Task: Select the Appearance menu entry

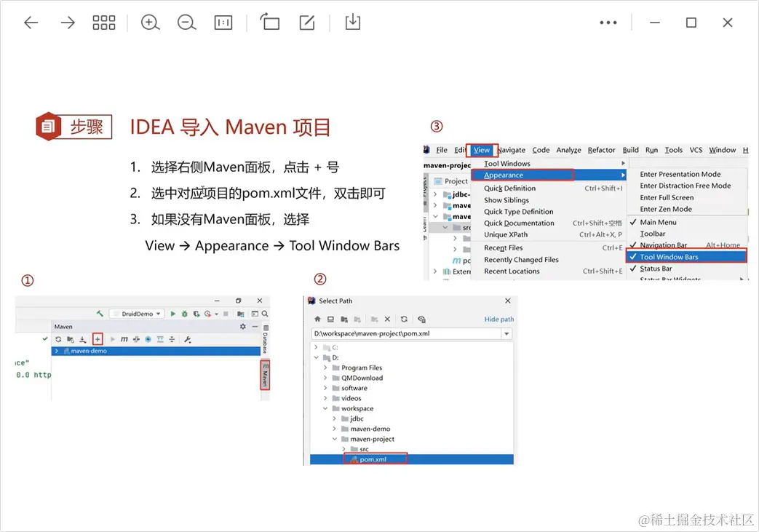Action: (x=549, y=175)
